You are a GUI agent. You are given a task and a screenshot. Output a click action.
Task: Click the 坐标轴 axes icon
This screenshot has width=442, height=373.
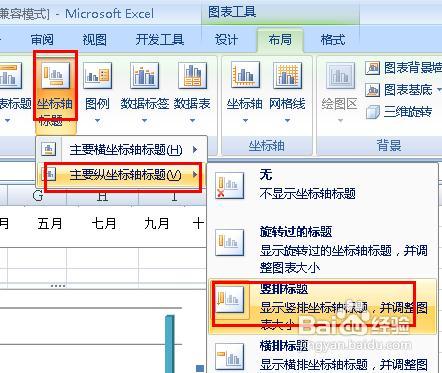click(245, 75)
